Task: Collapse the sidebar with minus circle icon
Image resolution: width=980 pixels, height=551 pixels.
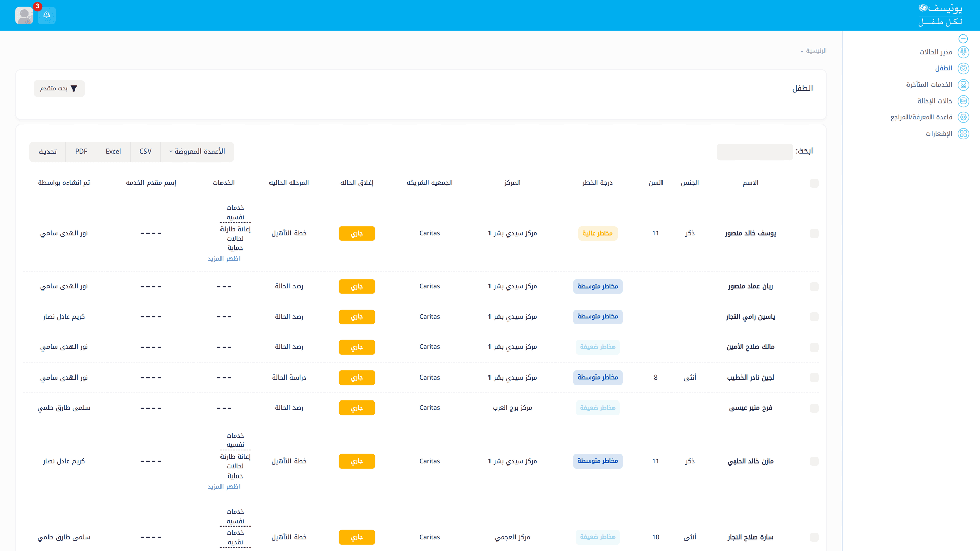Action: [963, 39]
